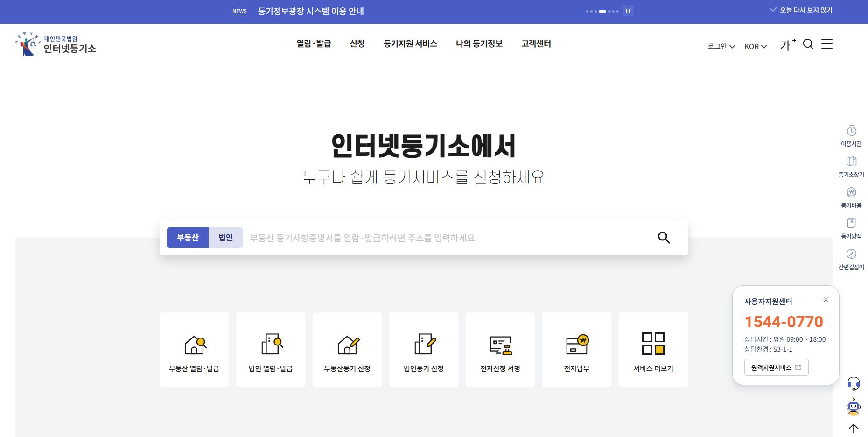Open the magnifier search icon in header

pyautogui.click(x=808, y=44)
